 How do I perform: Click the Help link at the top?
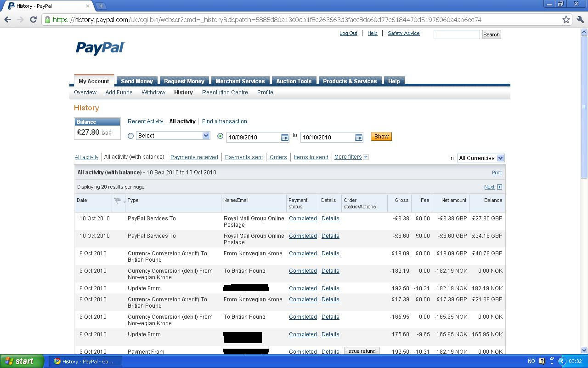pyautogui.click(x=373, y=33)
